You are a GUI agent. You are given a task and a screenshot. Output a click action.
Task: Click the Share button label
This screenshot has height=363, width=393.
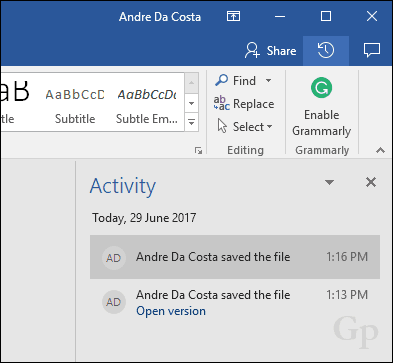pos(281,51)
